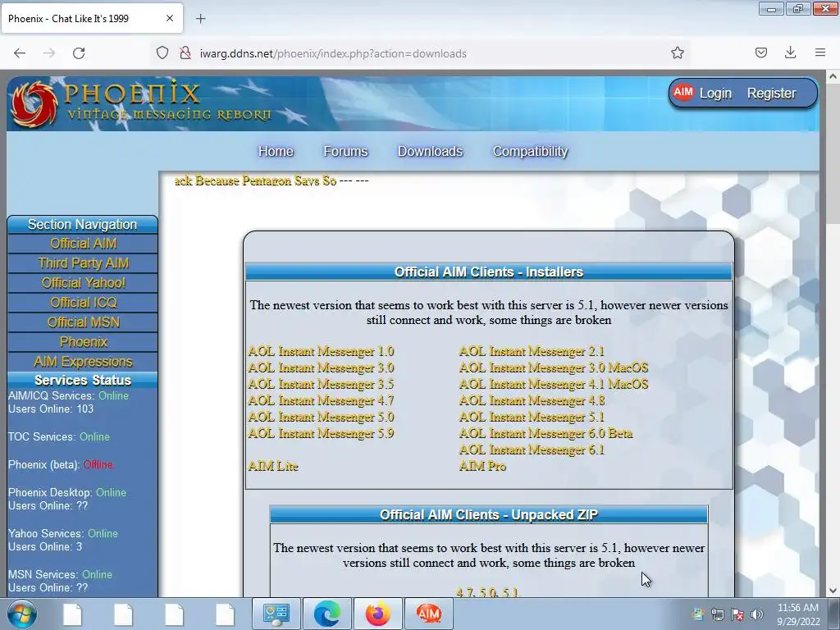Open the Windows Start menu
The height and width of the screenshot is (630, 840).
[22, 614]
